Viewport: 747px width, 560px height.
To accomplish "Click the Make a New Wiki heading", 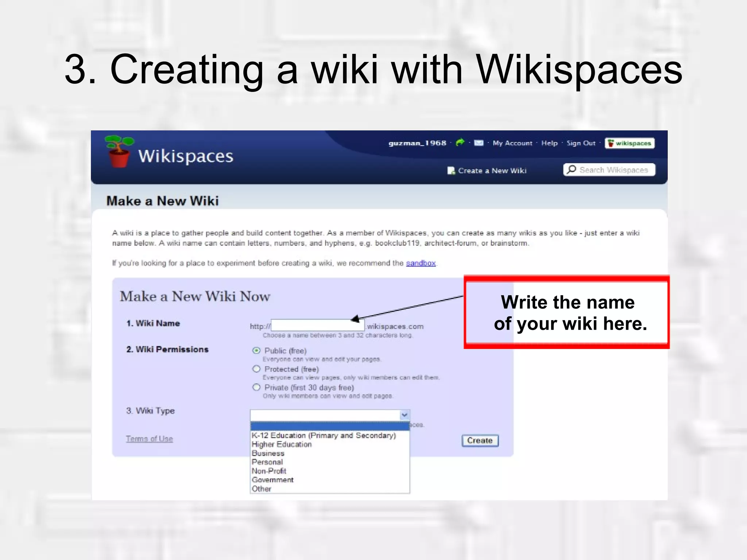I will click(162, 201).
